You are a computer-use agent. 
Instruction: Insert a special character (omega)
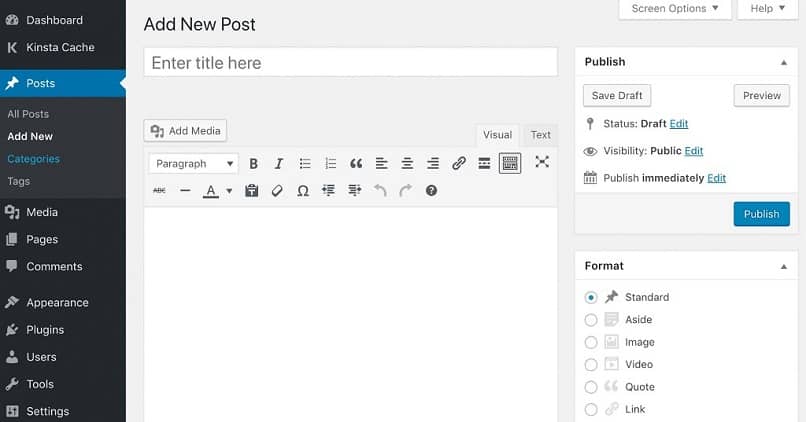click(x=303, y=191)
